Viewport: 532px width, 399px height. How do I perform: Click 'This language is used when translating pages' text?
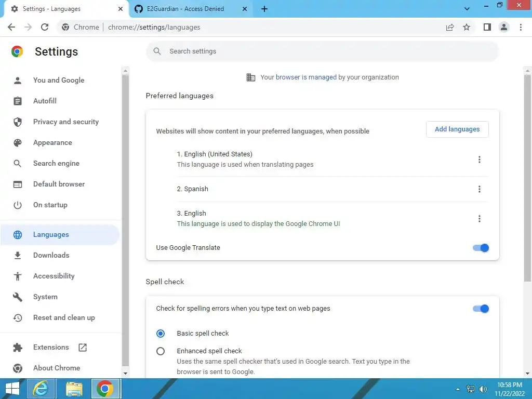coord(245,165)
